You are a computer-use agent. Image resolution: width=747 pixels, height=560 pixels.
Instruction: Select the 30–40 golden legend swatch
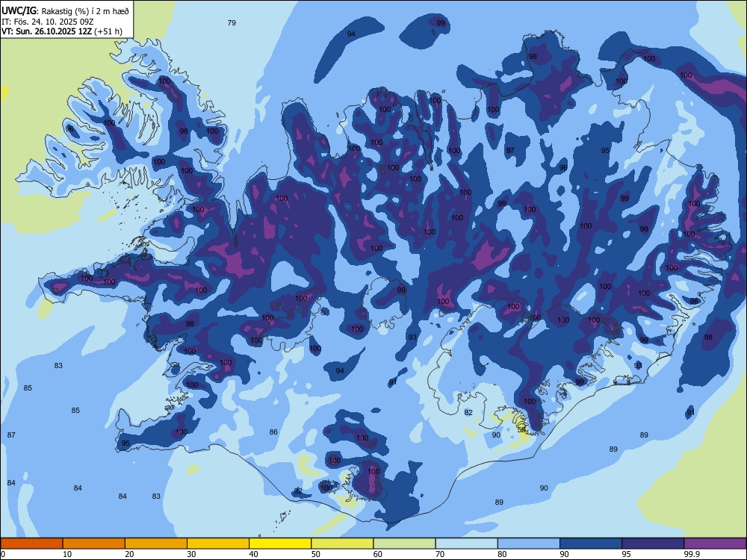tap(218, 544)
